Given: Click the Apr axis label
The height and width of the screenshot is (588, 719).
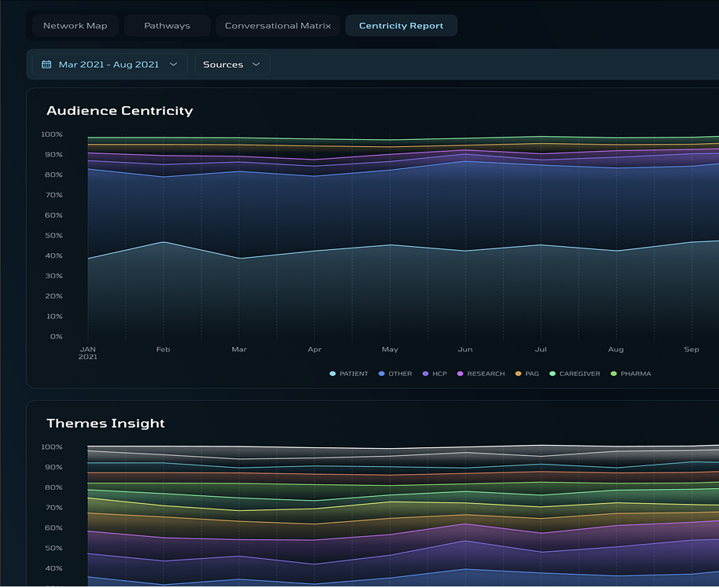Looking at the screenshot, I should pyautogui.click(x=315, y=350).
